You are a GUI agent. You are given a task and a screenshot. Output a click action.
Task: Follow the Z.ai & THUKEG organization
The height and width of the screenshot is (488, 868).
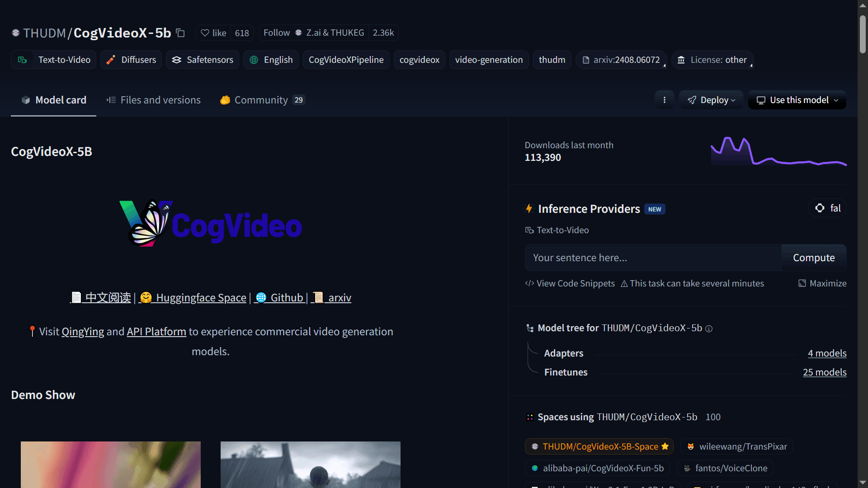(x=276, y=33)
